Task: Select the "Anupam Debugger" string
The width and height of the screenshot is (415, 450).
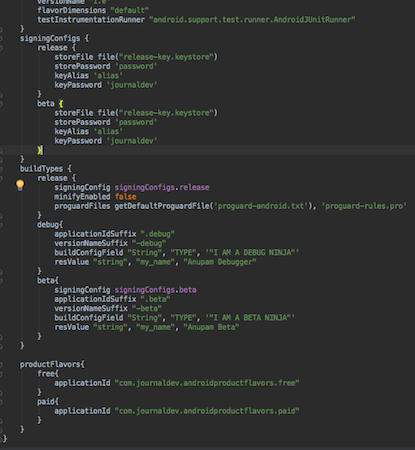Action: [x=220, y=262]
